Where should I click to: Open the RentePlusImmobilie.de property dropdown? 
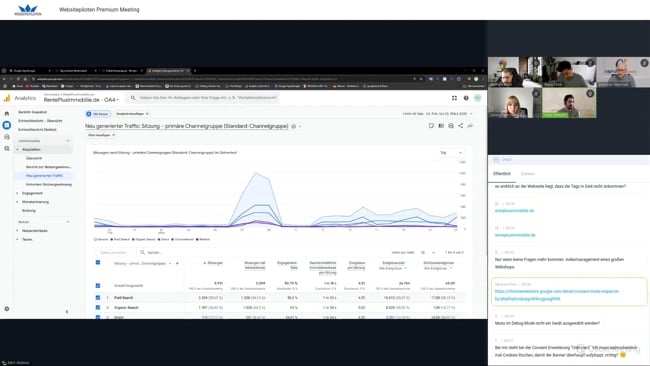click(81, 100)
